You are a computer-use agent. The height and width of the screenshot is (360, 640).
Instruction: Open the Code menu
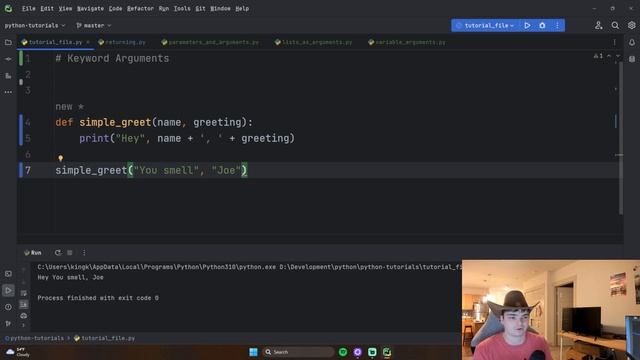(x=115, y=8)
